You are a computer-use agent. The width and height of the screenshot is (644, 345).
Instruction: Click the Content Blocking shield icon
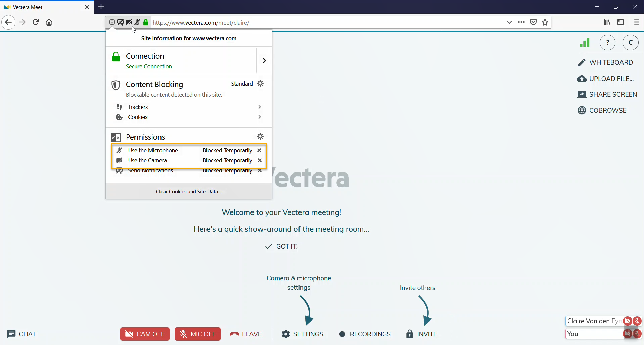(116, 85)
